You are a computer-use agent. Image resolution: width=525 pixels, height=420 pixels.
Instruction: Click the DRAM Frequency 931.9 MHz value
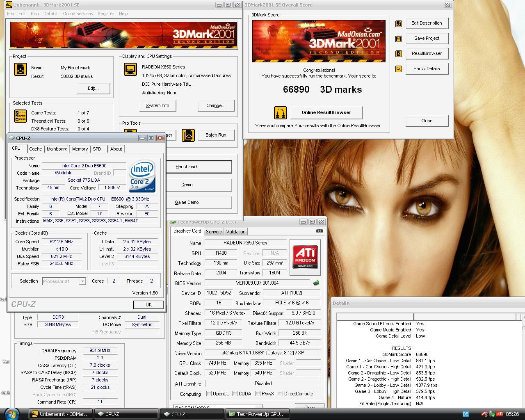100,351
